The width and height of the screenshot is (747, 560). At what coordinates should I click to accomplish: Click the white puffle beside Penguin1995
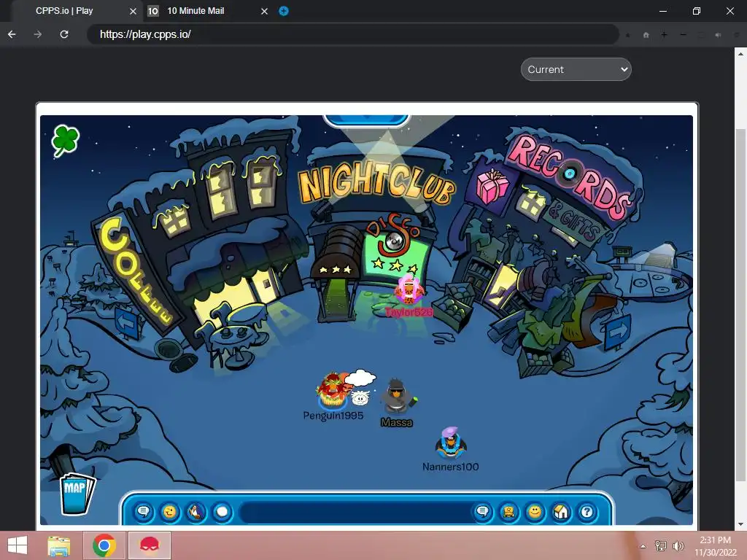(x=360, y=397)
